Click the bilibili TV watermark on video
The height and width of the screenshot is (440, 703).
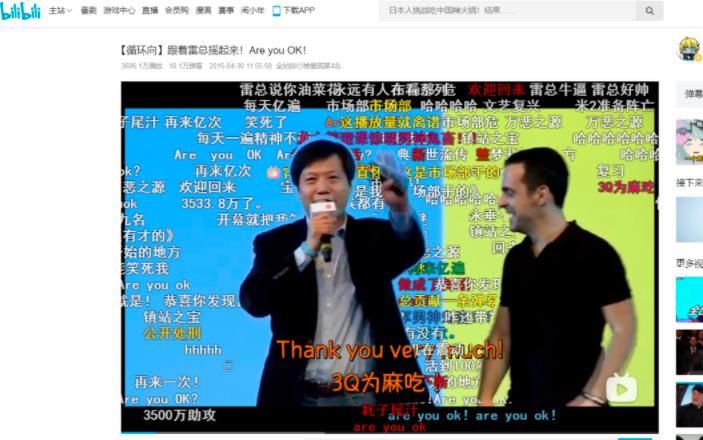(x=621, y=387)
